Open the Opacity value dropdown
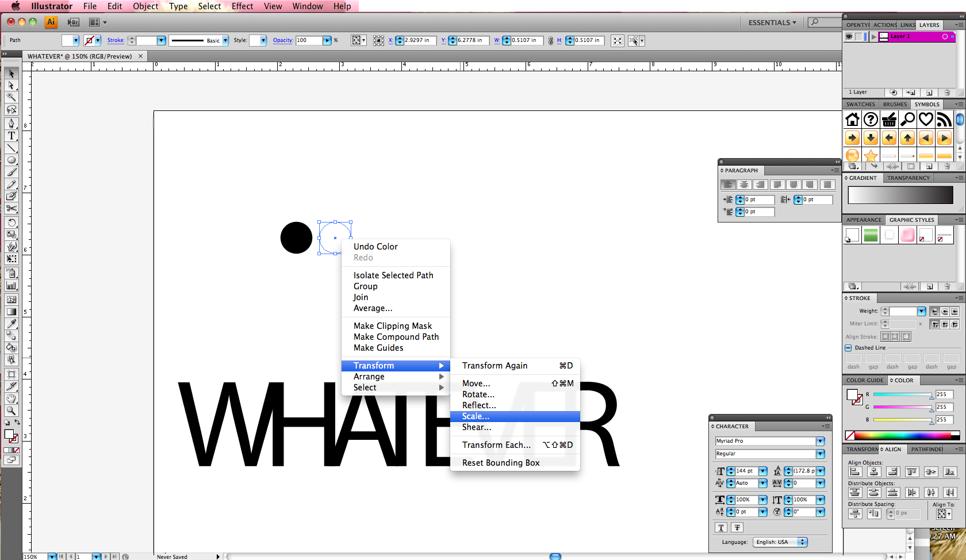The height and width of the screenshot is (560, 966). coord(327,40)
